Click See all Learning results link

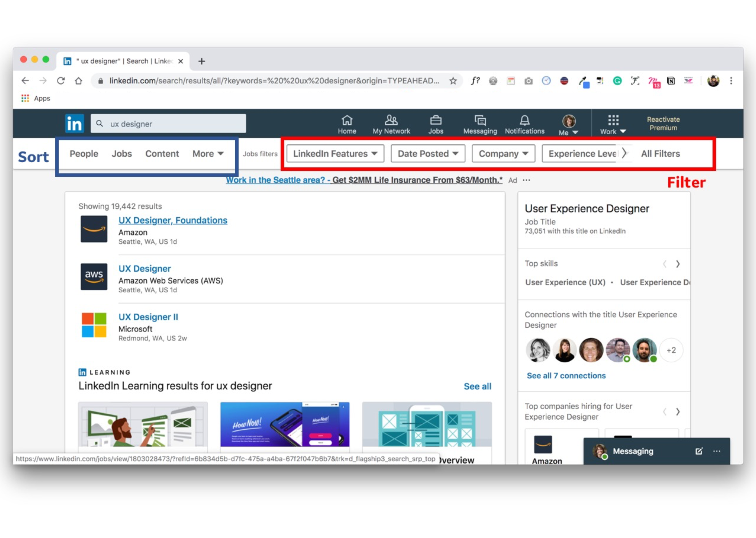click(x=477, y=386)
